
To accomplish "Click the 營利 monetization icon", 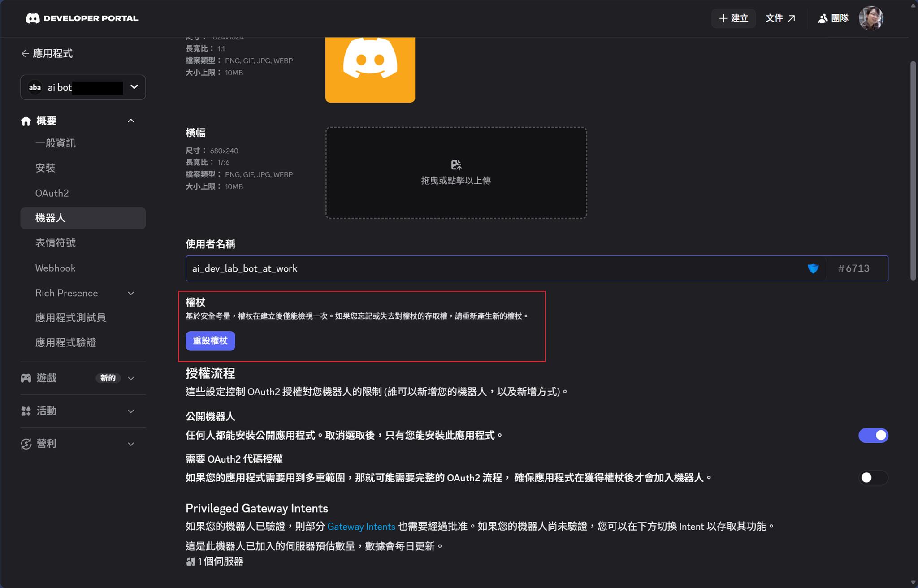I will pos(26,444).
